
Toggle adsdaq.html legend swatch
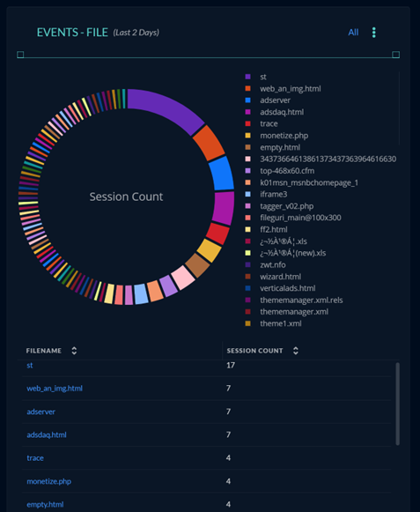tap(248, 112)
